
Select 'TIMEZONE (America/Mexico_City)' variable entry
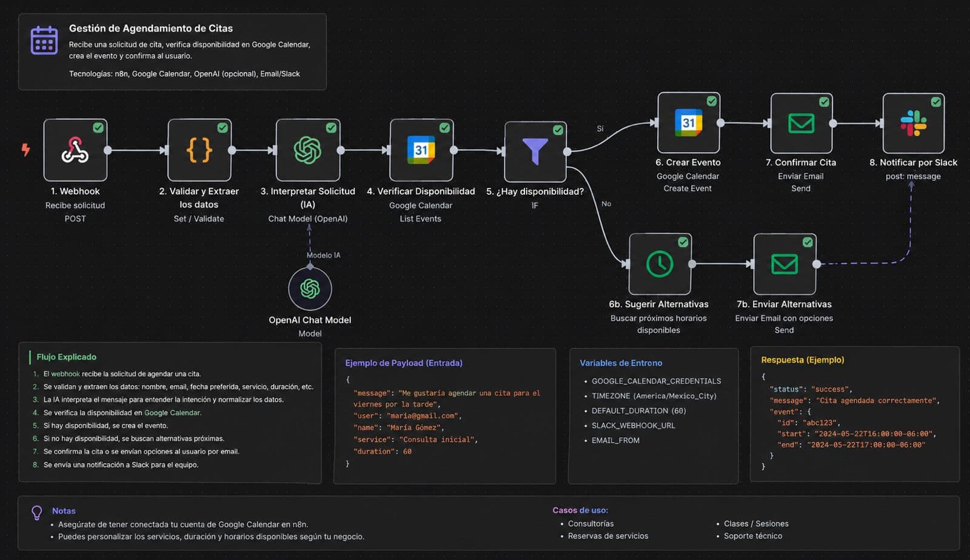pyautogui.click(x=654, y=396)
